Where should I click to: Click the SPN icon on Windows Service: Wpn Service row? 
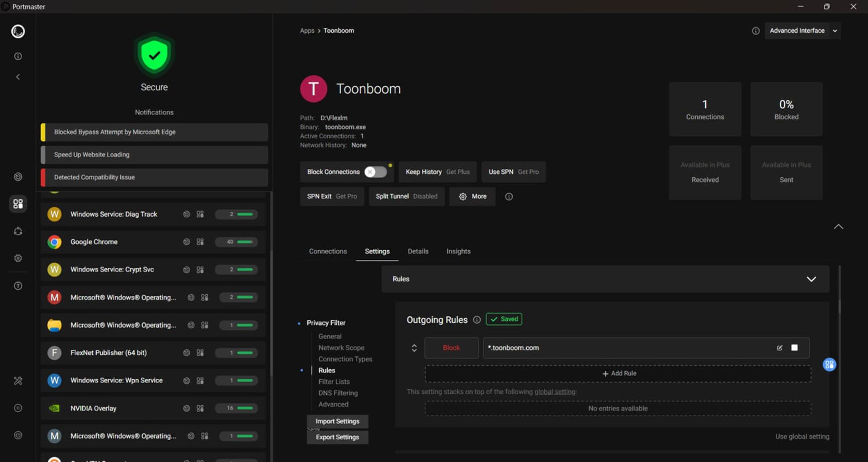(x=186, y=381)
